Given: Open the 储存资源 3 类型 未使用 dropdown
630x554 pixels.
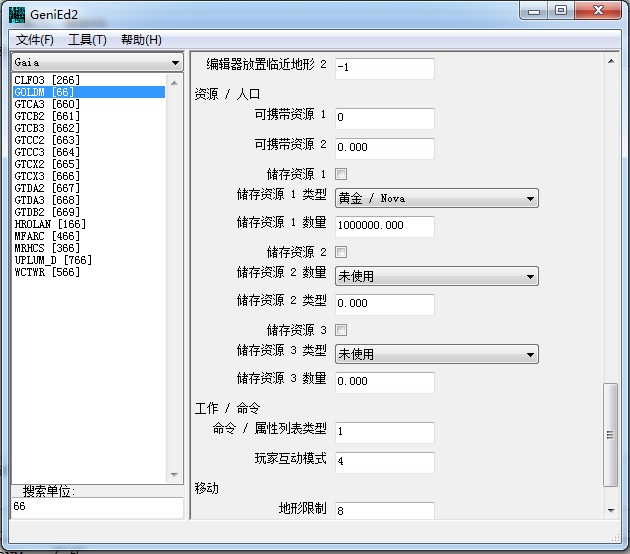Looking at the screenshot, I should coord(436,354).
